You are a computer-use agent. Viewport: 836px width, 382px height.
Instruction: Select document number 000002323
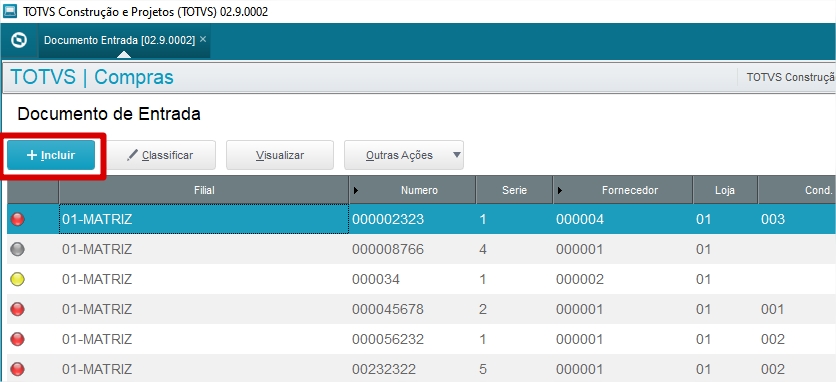(x=388, y=219)
